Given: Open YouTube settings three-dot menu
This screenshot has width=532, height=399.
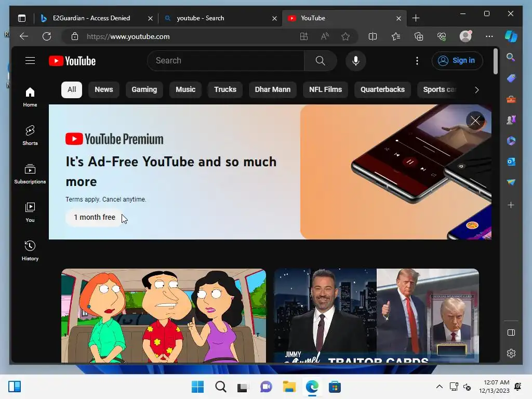Looking at the screenshot, I should click(x=417, y=61).
